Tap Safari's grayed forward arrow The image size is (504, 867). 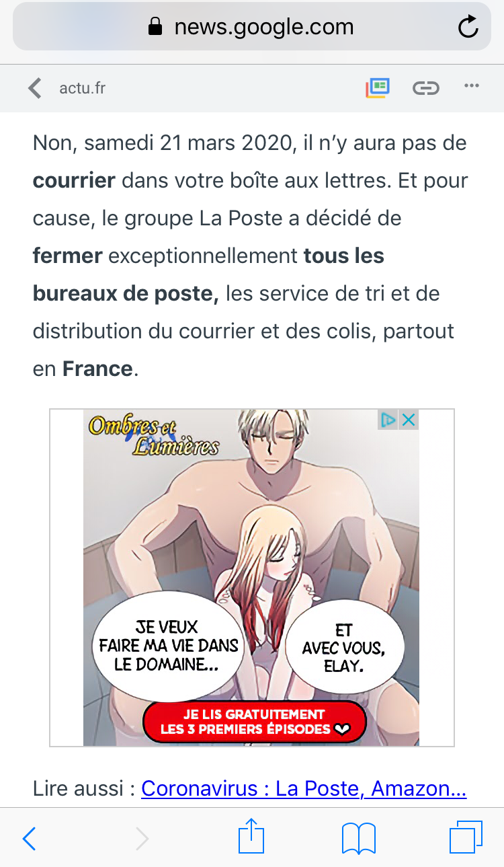(142, 839)
